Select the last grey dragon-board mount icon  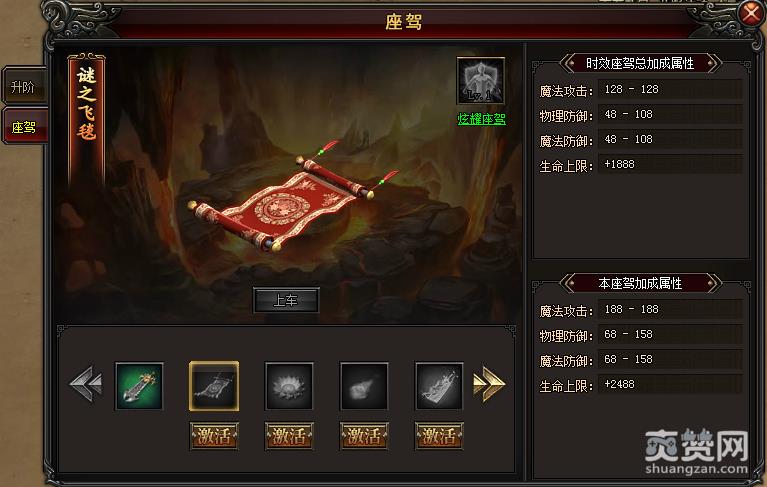pos(439,386)
